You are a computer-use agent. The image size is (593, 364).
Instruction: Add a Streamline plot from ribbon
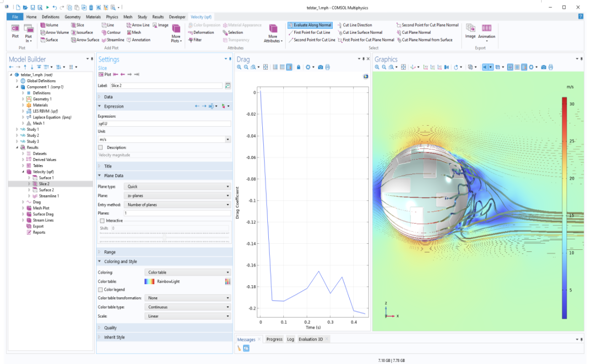click(x=113, y=40)
